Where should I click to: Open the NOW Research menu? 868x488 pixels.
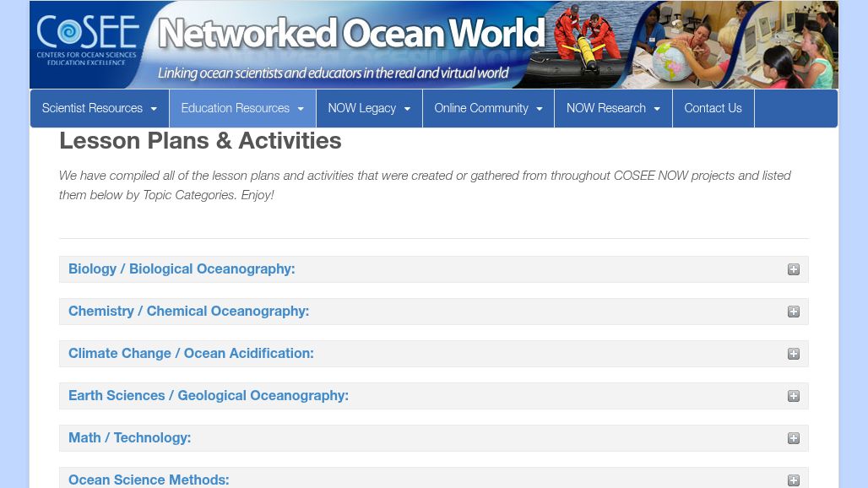612,108
